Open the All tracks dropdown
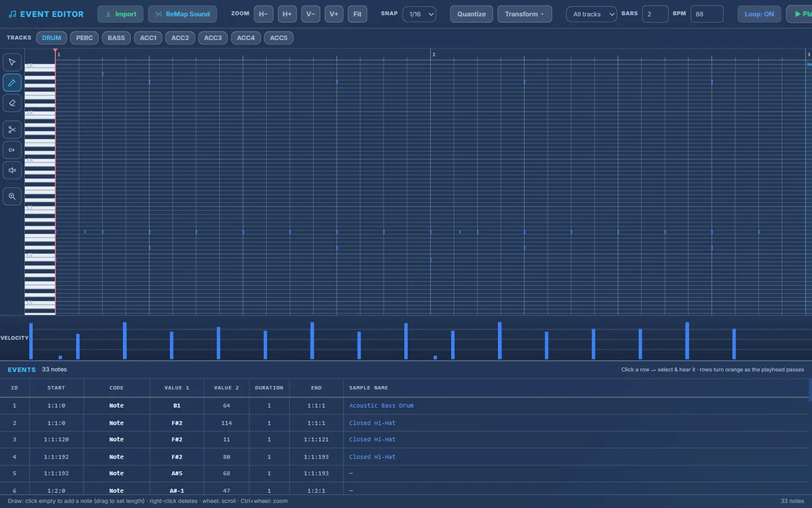812x508 pixels. tap(592, 14)
